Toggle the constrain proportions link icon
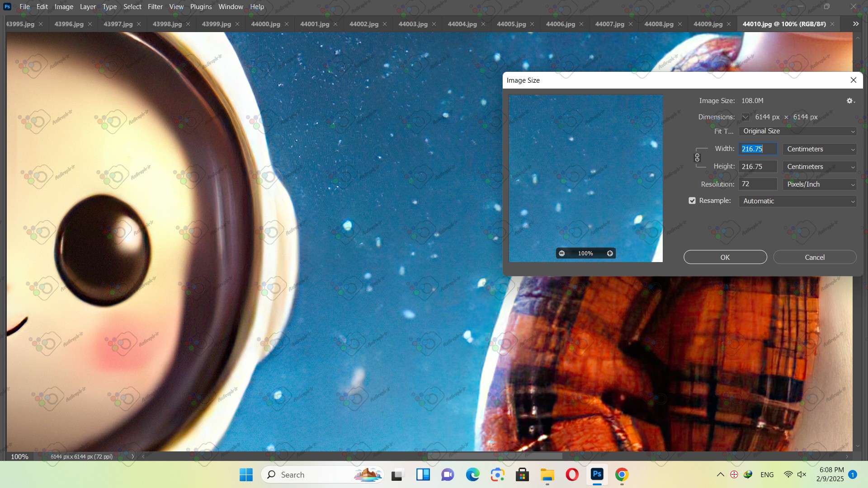Image resolution: width=868 pixels, height=488 pixels. point(697,158)
